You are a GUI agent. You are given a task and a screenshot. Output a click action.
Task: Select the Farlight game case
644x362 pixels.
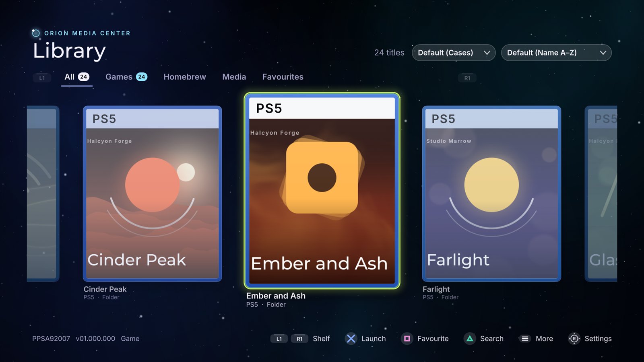(x=491, y=193)
